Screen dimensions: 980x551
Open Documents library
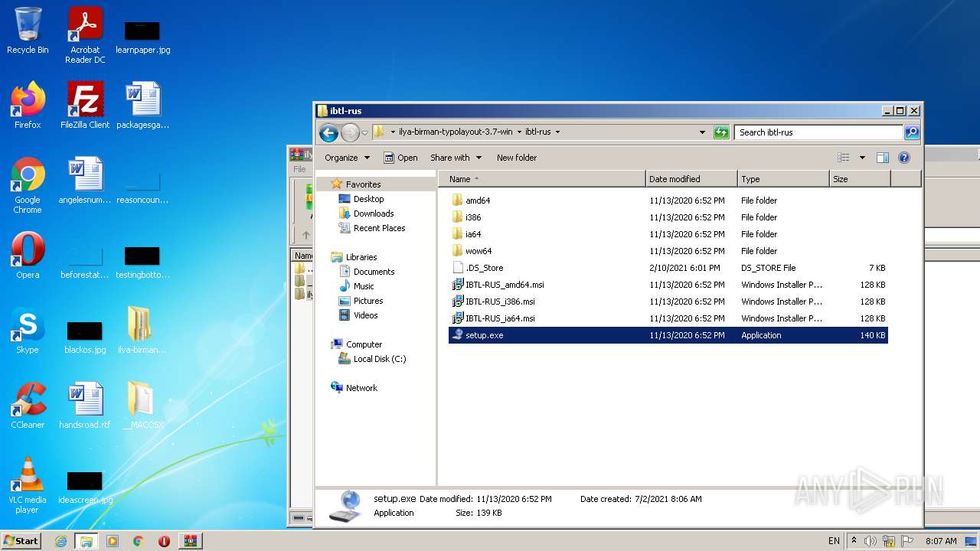(x=374, y=272)
